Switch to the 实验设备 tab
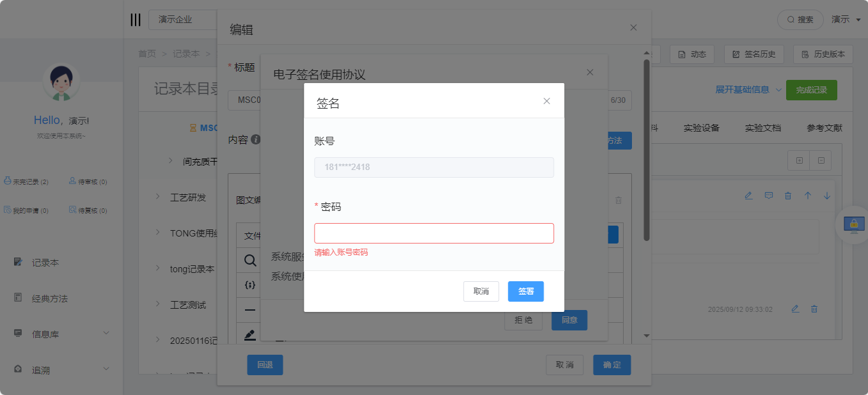Image resolution: width=868 pixels, height=395 pixels. click(x=701, y=128)
